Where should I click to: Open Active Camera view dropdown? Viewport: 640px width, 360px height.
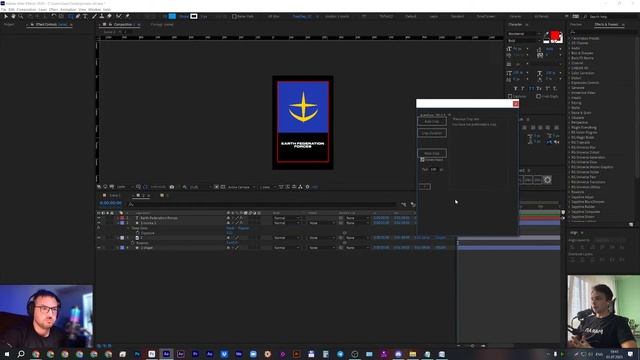click(241, 187)
